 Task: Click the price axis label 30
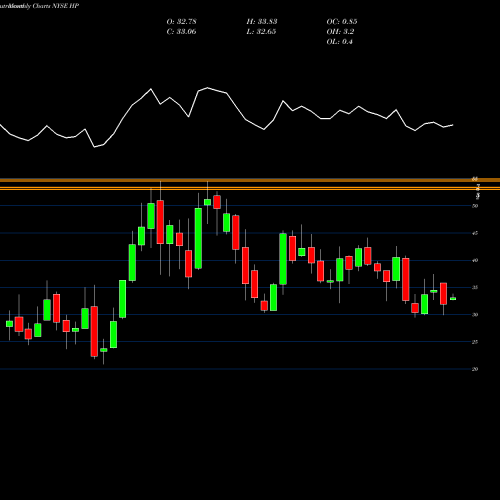[475, 315]
